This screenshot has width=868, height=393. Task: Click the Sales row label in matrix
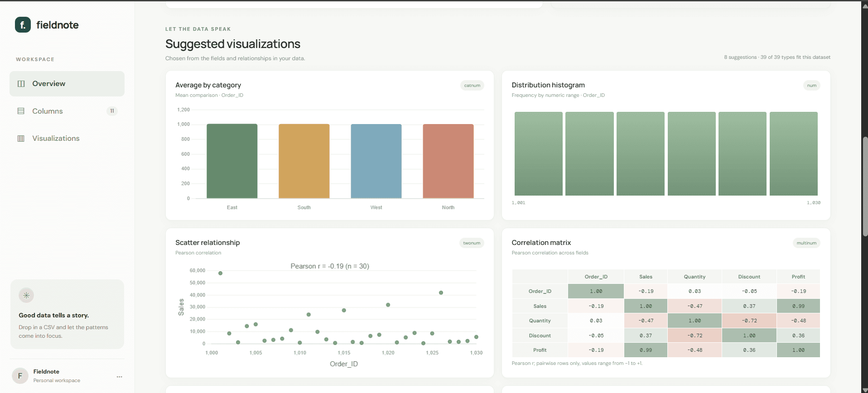(540, 306)
